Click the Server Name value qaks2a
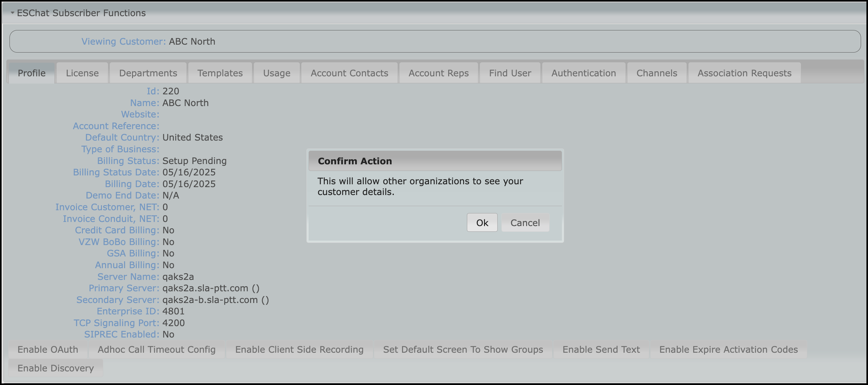This screenshot has width=868, height=385. point(178,277)
